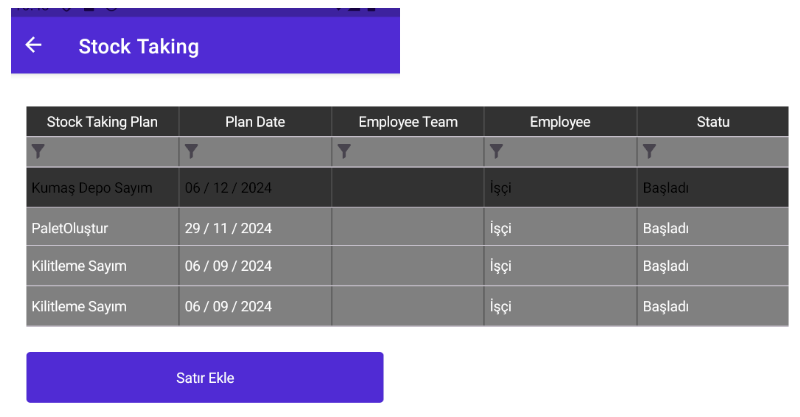Click empty Employee Team cell of PaletOluştur row
Image resolution: width=800 pixels, height=417 pixels.
click(408, 228)
